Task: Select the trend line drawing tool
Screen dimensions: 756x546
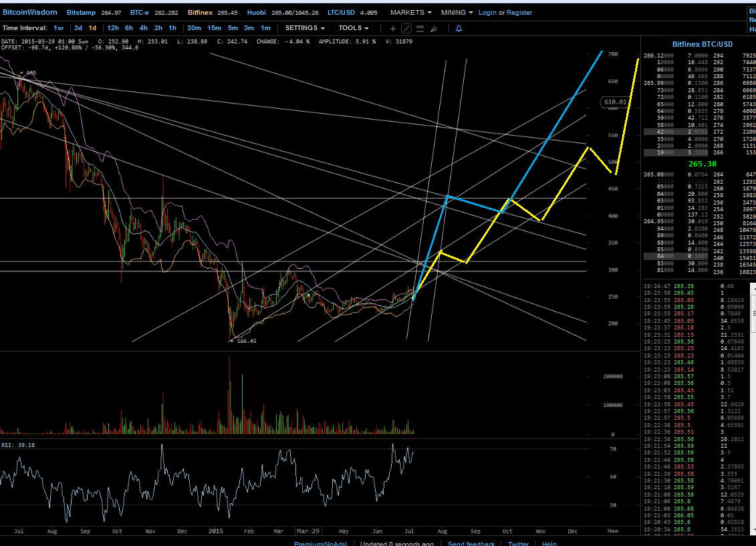Action: click(406, 29)
